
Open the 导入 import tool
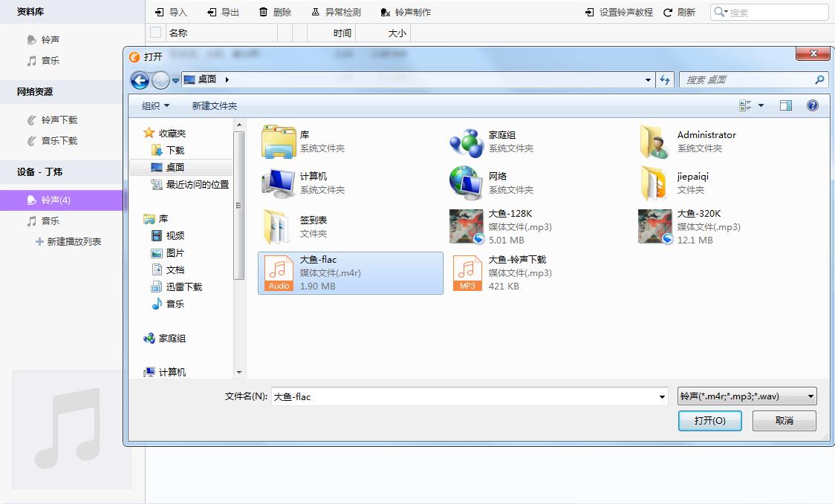click(x=169, y=11)
